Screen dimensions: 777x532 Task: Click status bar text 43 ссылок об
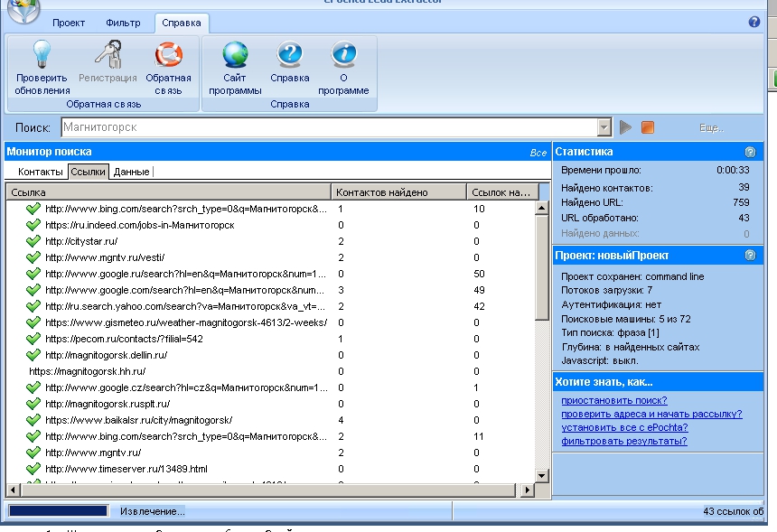point(734,511)
